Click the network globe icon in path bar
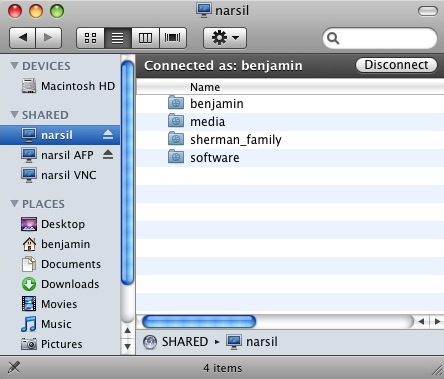The width and height of the screenshot is (444, 379). pyautogui.click(x=150, y=342)
